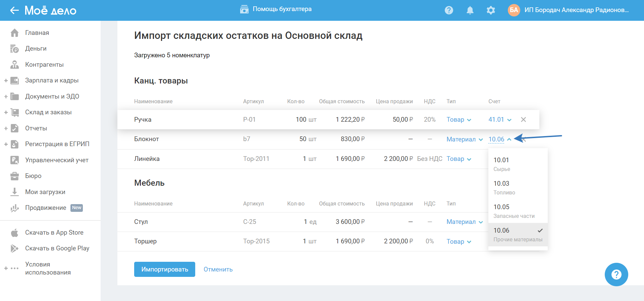This screenshot has height=301, width=644.
Task: Select account 10.05 Запасные части option
Action: tap(513, 211)
